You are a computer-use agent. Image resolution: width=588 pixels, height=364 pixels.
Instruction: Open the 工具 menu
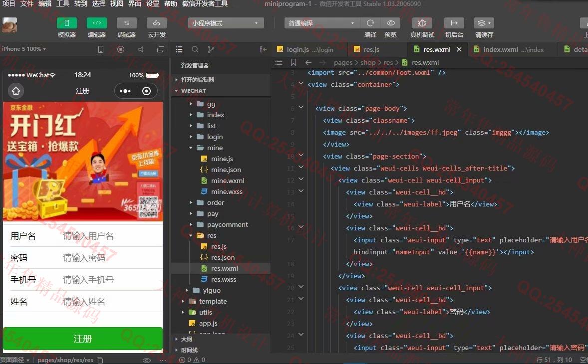click(62, 4)
